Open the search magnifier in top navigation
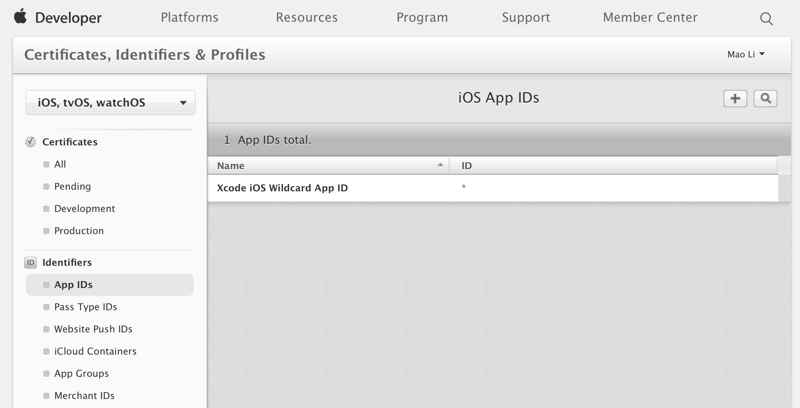Screen dimensions: 800x408 [766, 18]
